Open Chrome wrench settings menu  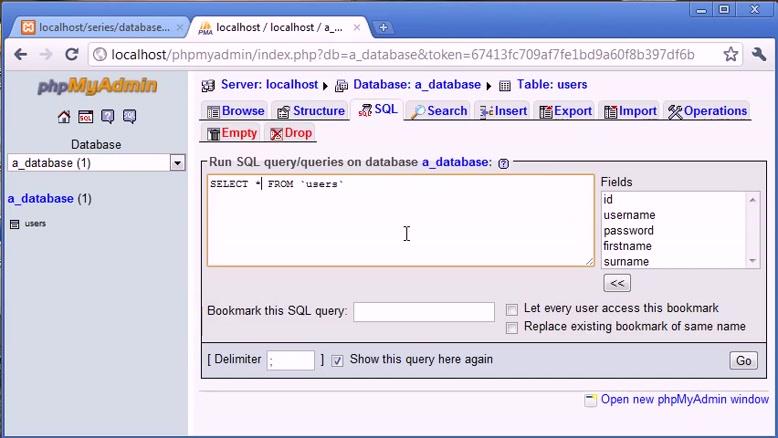coord(759,54)
